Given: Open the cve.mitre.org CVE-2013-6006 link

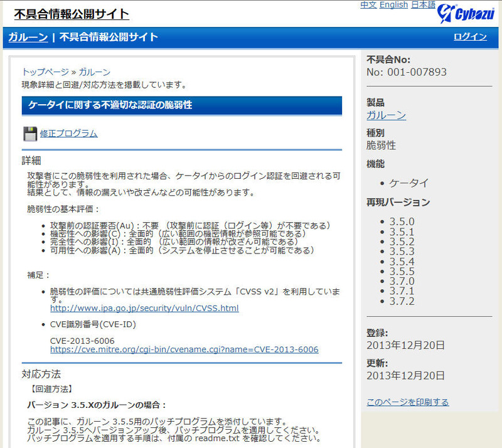Looking at the screenshot, I should click(184, 349).
